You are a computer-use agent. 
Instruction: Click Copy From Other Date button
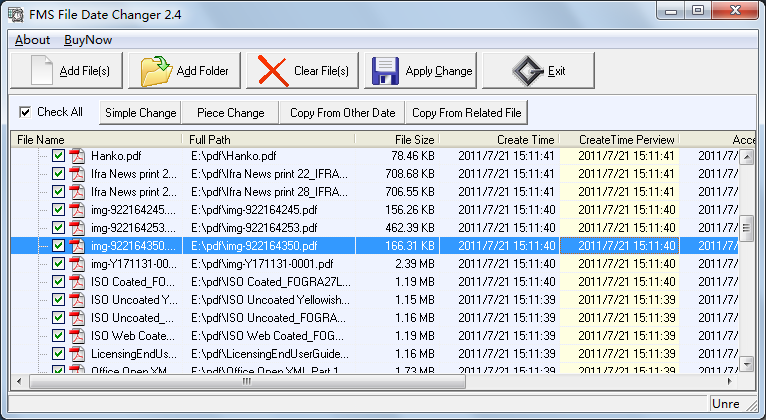(x=342, y=113)
